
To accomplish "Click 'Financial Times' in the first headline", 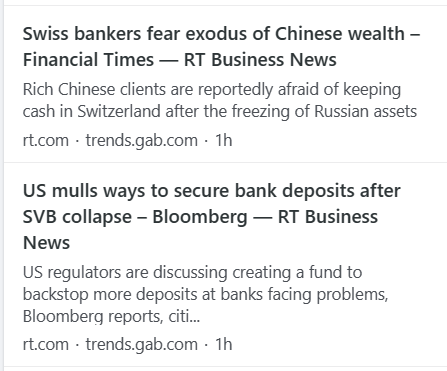I will (88, 60).
